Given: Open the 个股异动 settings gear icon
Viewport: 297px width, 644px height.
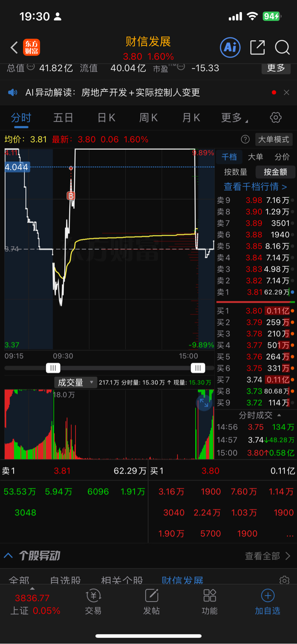Looking at the screenshot, I should coord(284,580).
